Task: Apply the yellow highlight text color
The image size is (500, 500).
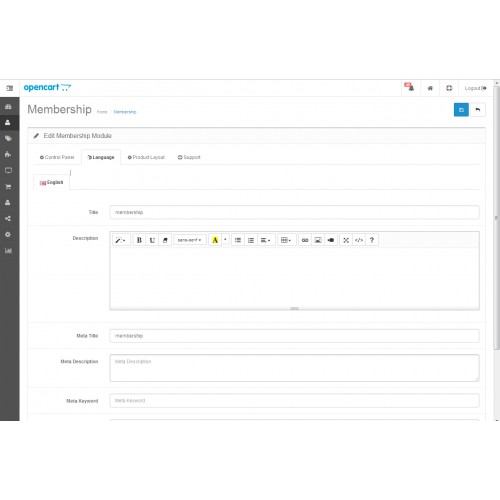Action: tap(215, 240)
